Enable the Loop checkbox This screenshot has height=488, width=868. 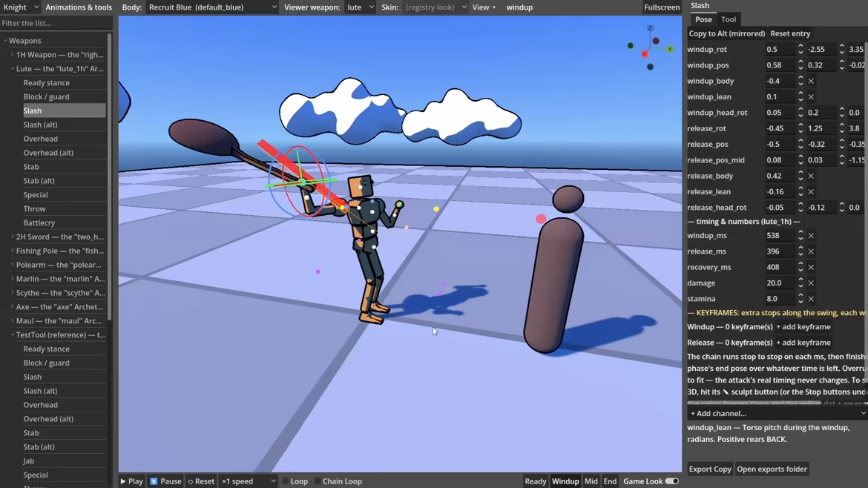(286, 481)
